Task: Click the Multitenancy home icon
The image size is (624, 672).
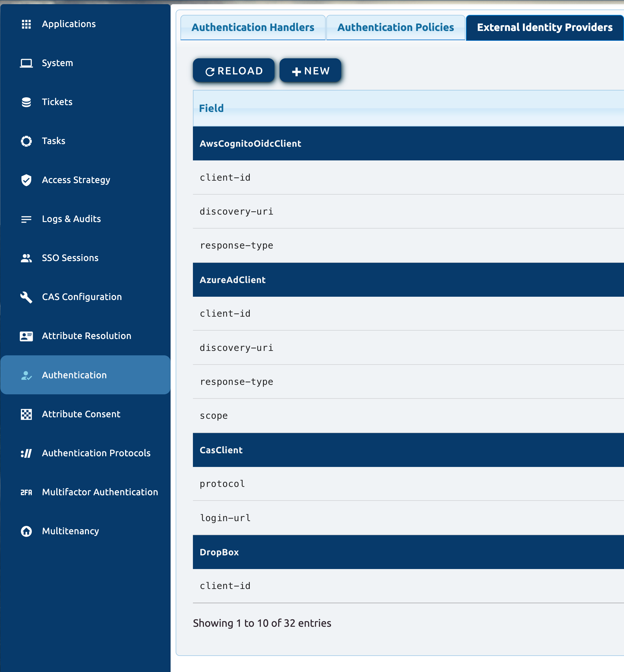Action: point(26,531)
